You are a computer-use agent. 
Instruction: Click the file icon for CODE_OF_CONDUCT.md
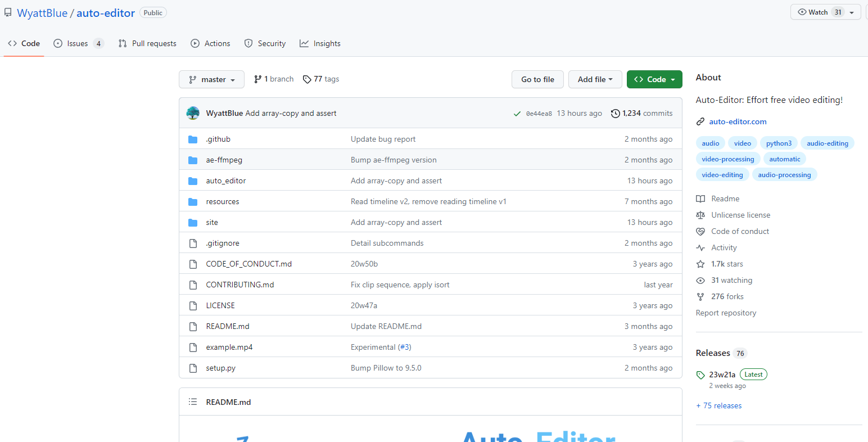click(x=193, y=264)
